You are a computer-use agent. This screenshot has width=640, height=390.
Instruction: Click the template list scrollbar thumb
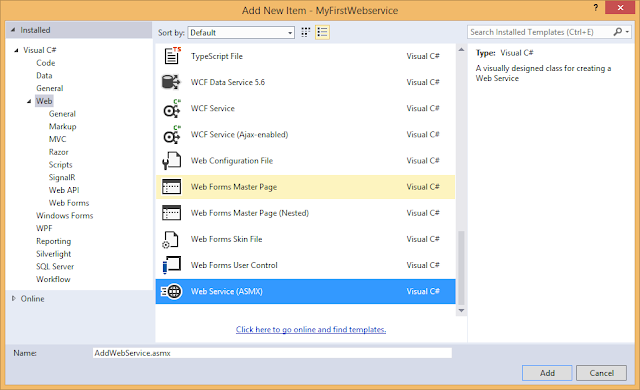tap(461, 268)
